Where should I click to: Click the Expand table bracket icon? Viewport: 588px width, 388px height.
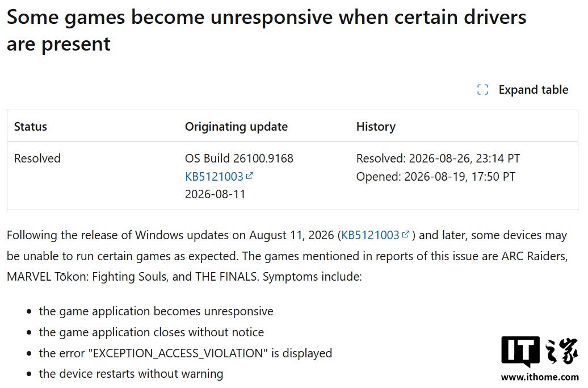(x=482, y=90)
